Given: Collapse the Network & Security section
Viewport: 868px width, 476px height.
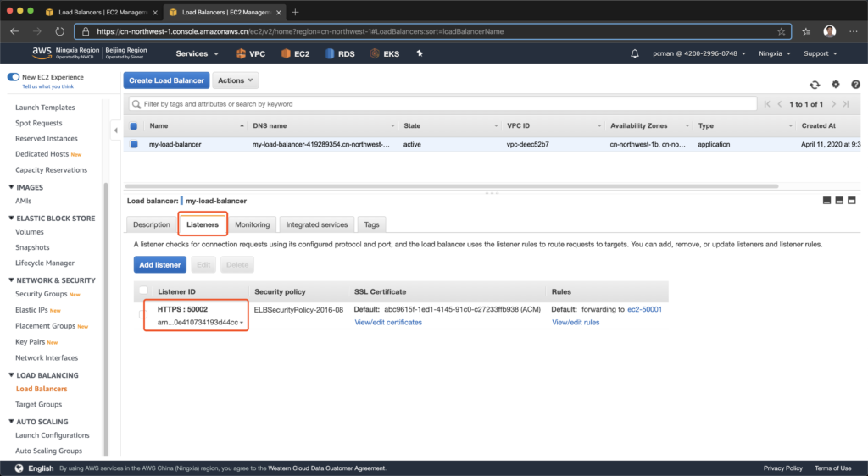Looking at the screenshot, I should pos(12,280).
